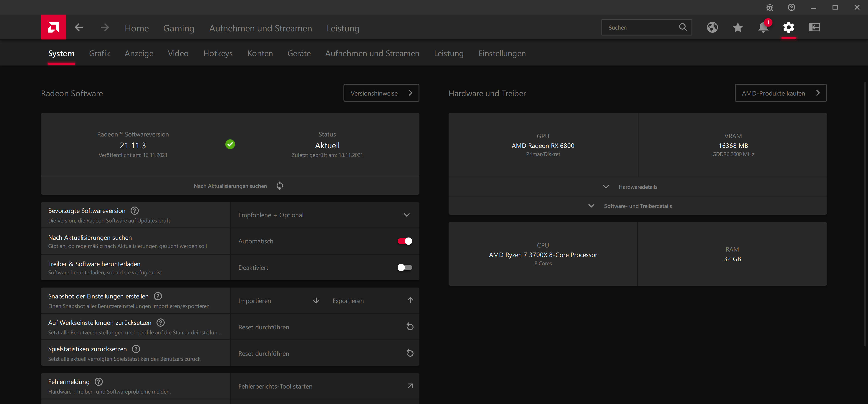Go back with the left arrow icon
Screen dimensions: 868x404
pos(79,27)
